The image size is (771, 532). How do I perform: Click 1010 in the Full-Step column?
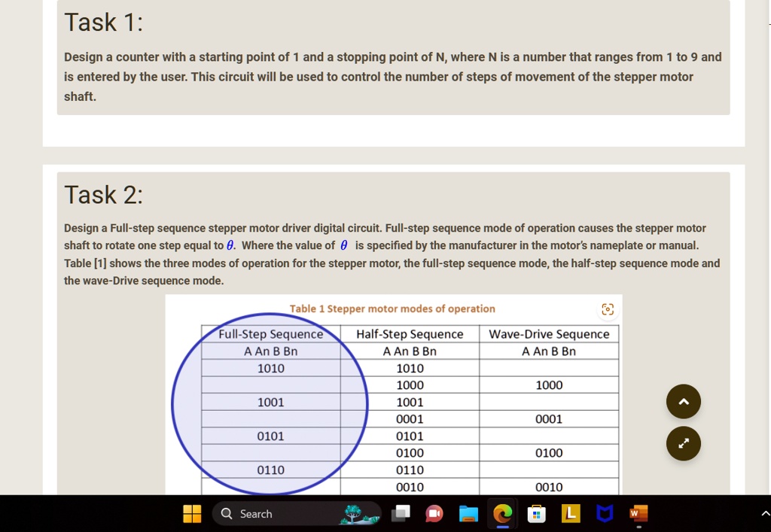[x=271, y=369]
